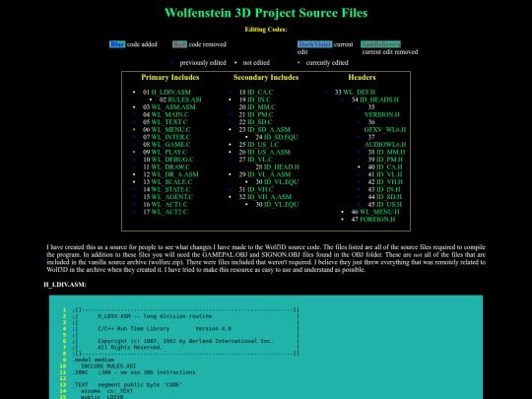Open the WL_MENU.C file link

pos(170,130)
